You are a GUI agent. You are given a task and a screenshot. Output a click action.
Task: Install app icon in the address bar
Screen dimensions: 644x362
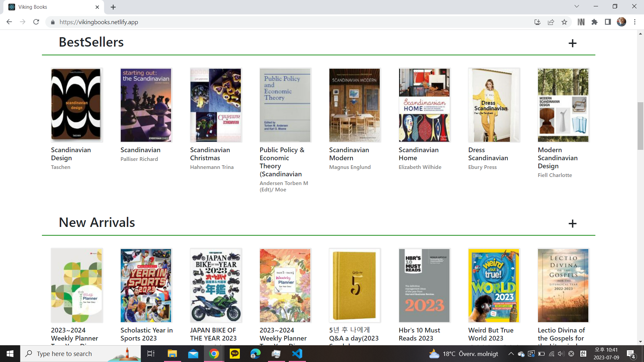[x=537, y=22]
